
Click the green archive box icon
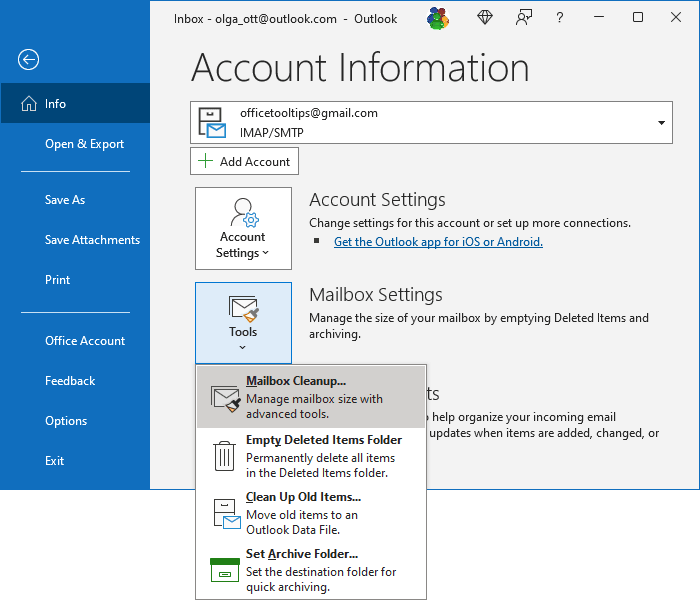tap(225, 570)
